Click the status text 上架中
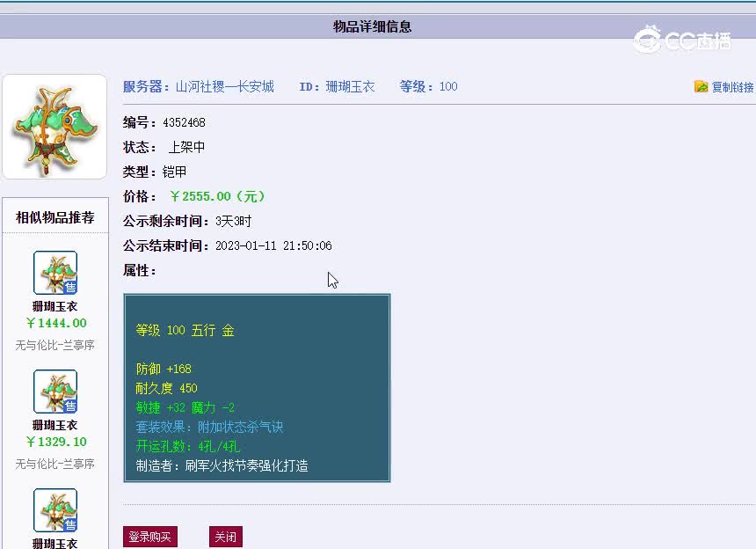Image resolution: width=756 pixels, height=549 pixels. point(186,147)
